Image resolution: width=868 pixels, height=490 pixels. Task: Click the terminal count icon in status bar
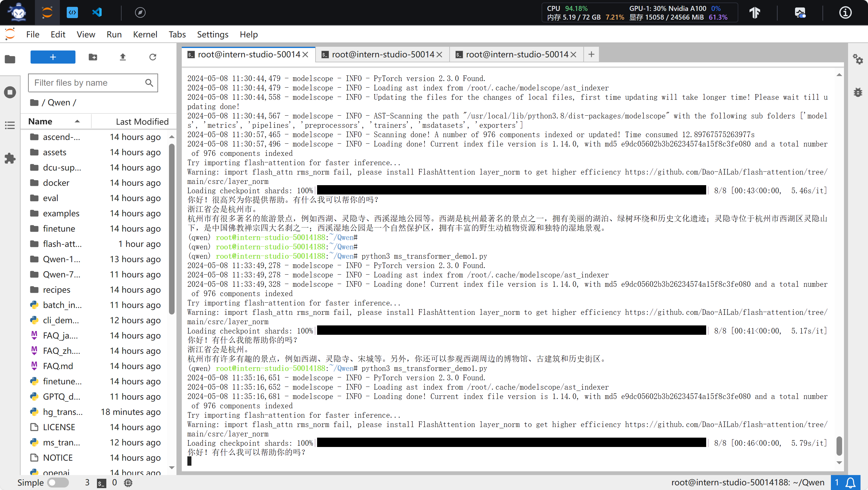(x=101, y=483)
